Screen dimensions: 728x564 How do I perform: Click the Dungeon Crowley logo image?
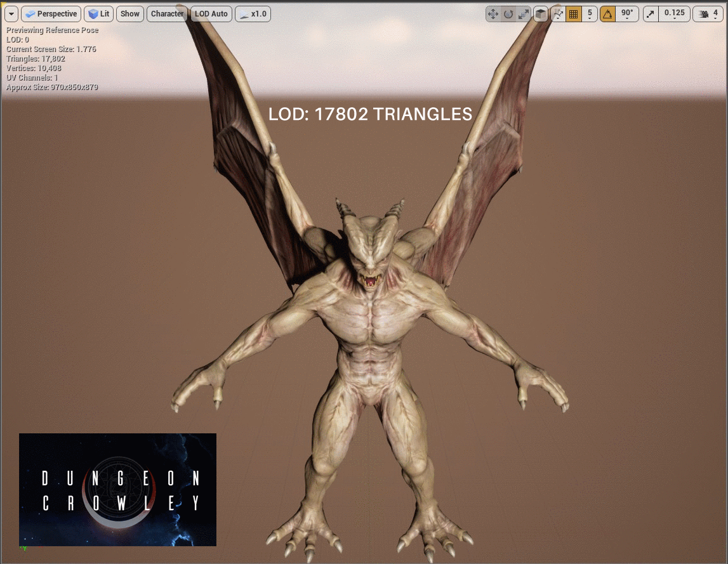coord(117,489)
